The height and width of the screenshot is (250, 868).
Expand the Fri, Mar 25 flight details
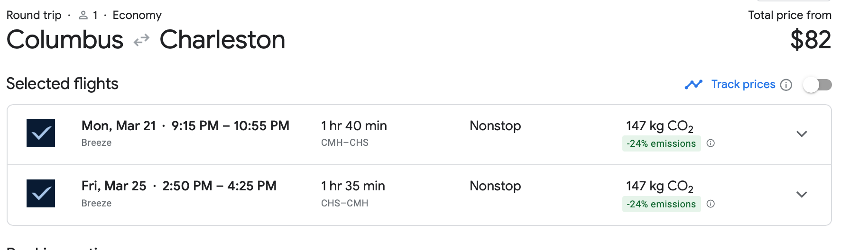[x=802, y=195]
